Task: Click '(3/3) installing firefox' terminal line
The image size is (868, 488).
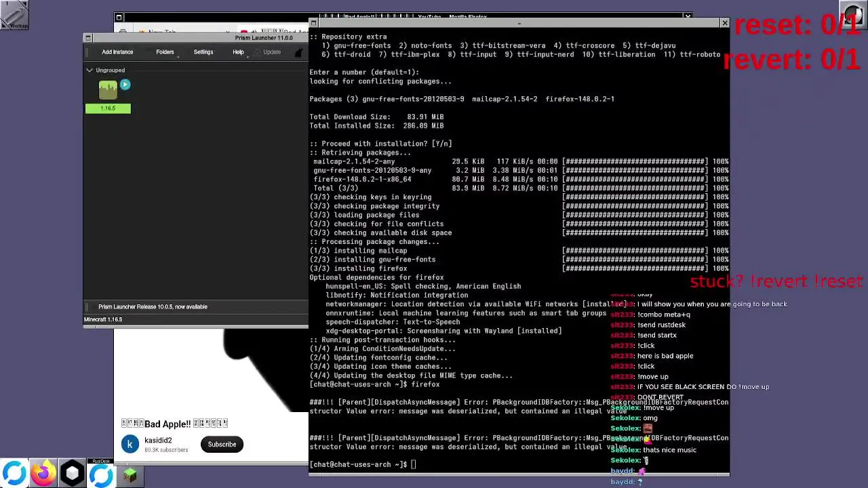Action: [519, 268]
